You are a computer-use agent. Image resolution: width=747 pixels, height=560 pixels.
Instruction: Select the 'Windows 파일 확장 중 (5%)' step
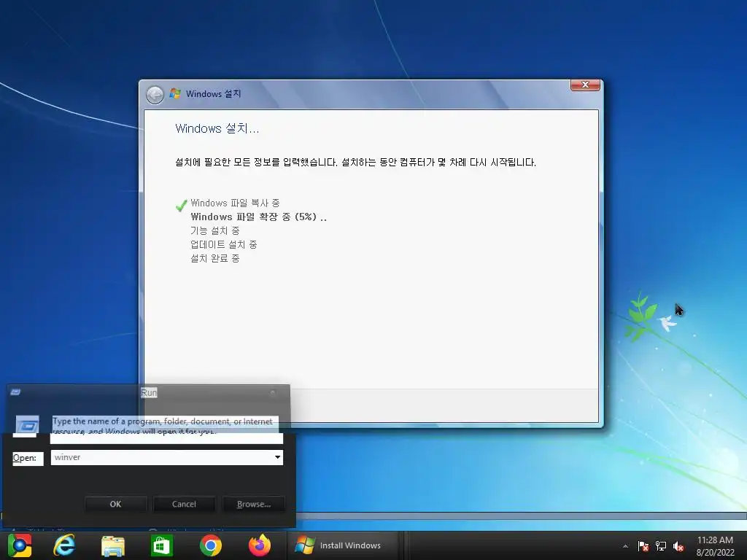pyautogui.click(x=259, y=217)
